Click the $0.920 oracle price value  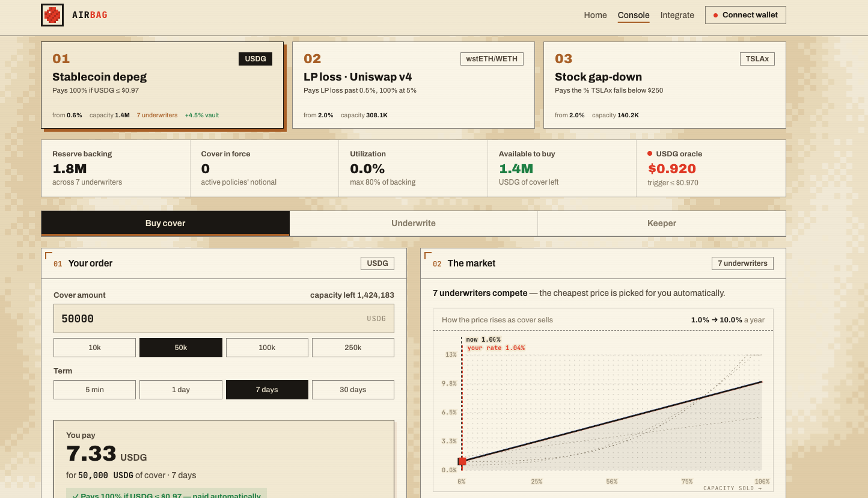tap(672, 169)
